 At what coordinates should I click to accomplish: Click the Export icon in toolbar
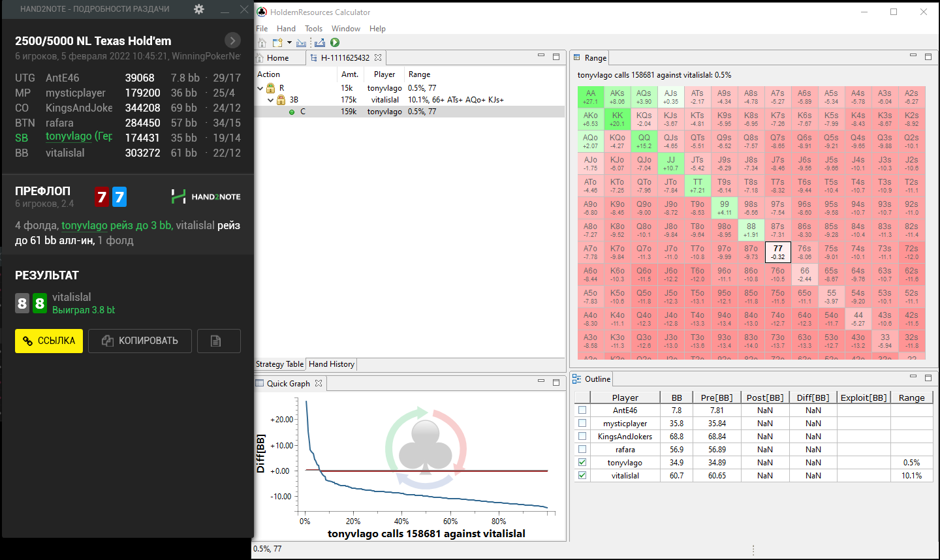coord(320,43)
